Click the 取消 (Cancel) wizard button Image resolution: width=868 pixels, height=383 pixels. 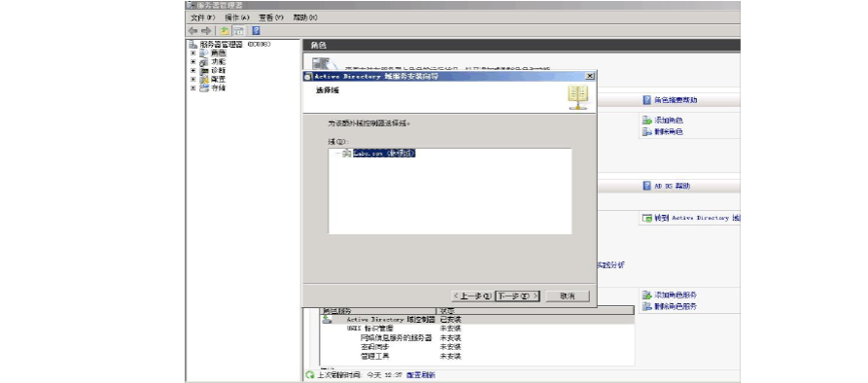click(x=568, y=296)
